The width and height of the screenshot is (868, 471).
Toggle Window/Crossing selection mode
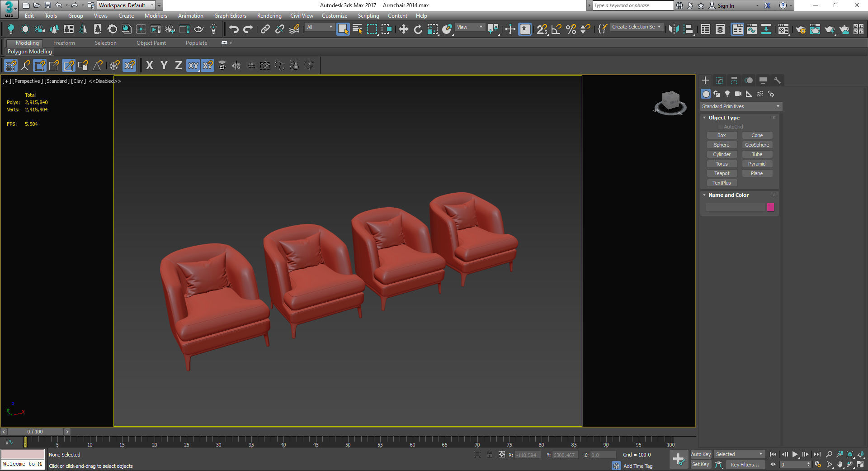(x=387, y=29)
